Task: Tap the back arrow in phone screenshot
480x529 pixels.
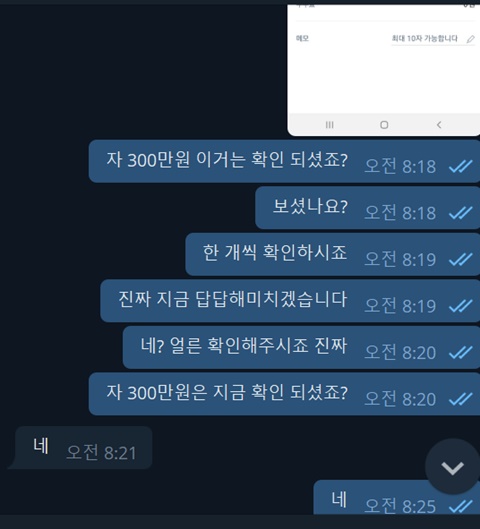Action: 439,125
